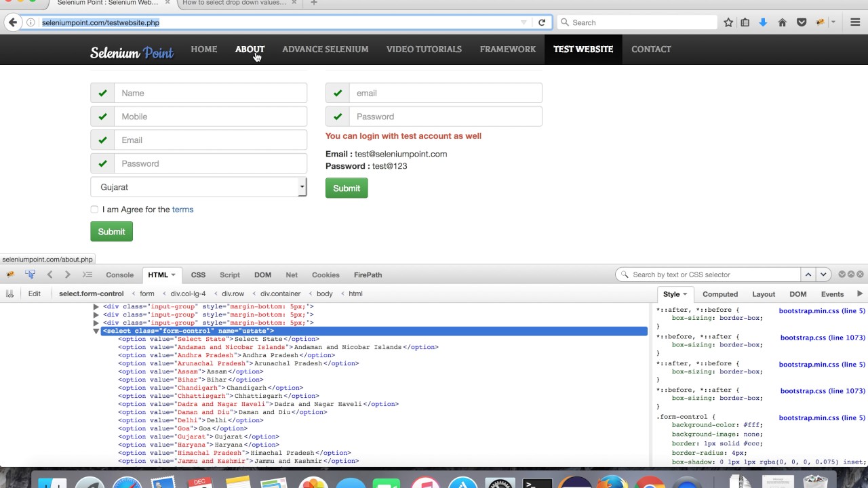Open the Style side panel options dropdown
Screen dimensions: 868x488
pyautogui.click(x=685, y=294)
